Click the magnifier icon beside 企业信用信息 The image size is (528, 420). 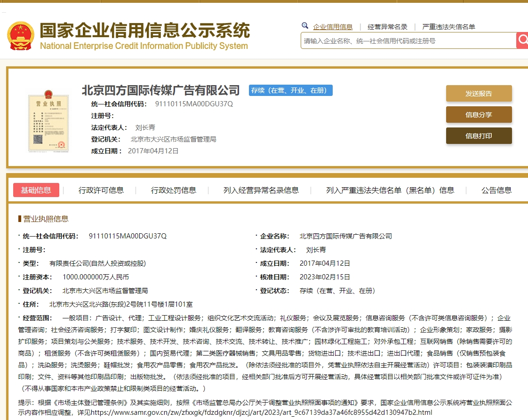305,25
